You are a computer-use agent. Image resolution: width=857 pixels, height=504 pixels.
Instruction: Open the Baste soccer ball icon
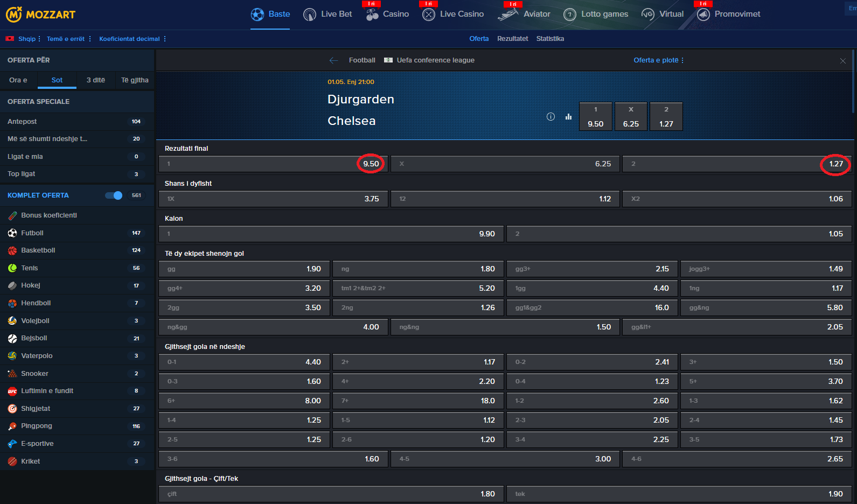[257, 15]
